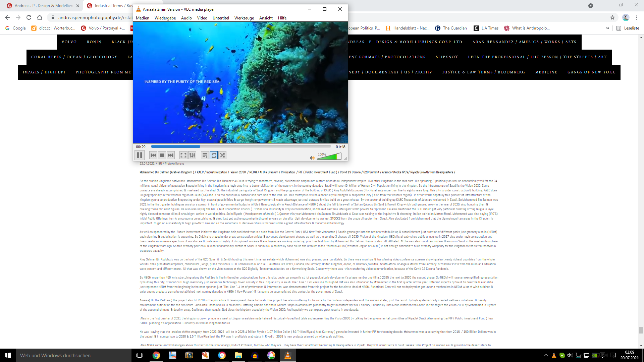644x362 pixels.
Task: Toggle loop repeat mode in VLC
Action: point(214,155)
